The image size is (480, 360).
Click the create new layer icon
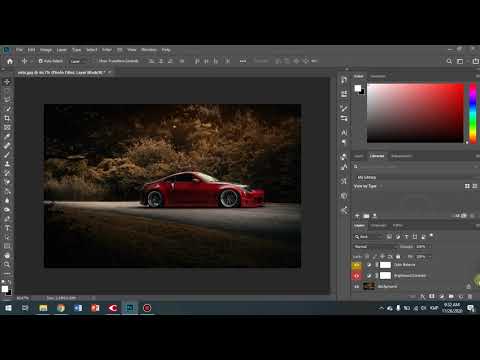pyautogui.click(x=461, y=296)
